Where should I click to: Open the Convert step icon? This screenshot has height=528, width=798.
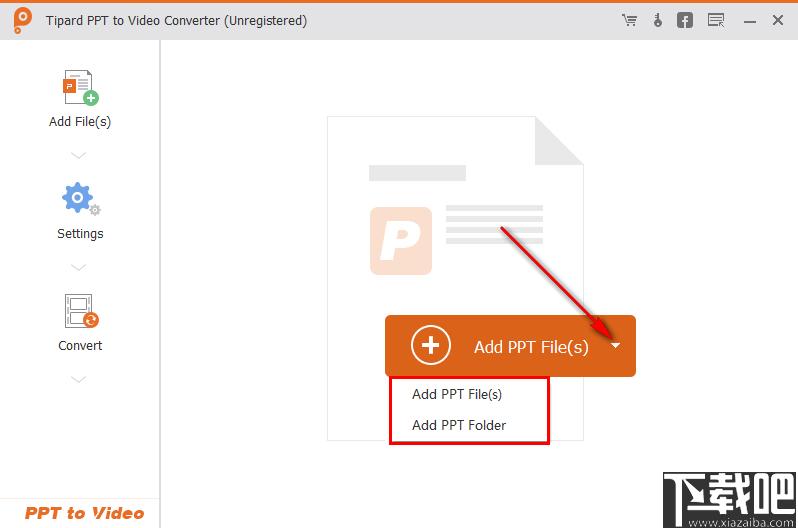click(81, 311)
